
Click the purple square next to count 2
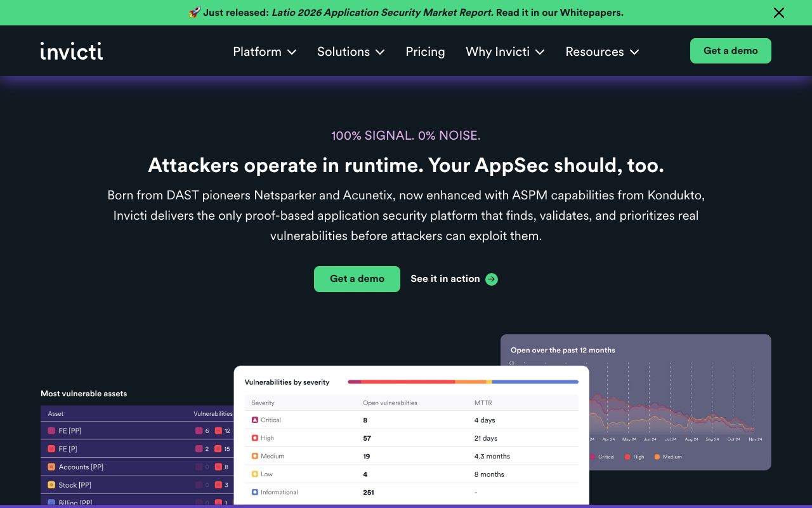coord(199,449)
